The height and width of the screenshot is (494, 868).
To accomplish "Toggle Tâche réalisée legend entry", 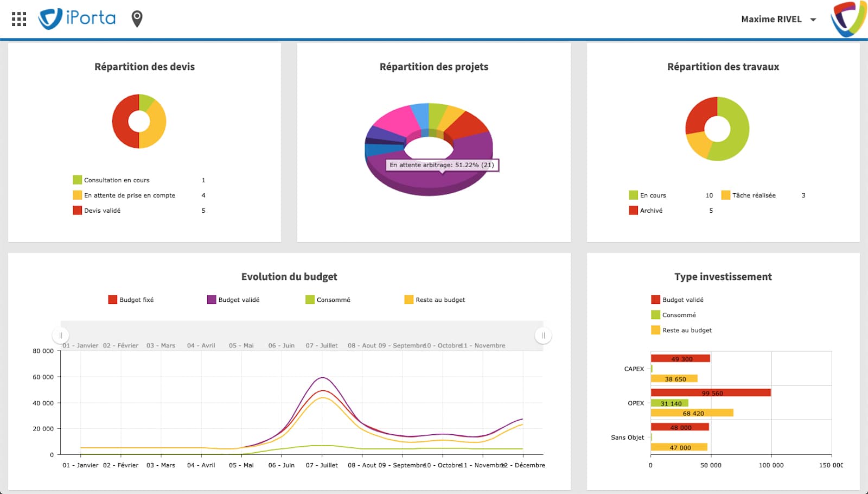I will coord(749,195).
